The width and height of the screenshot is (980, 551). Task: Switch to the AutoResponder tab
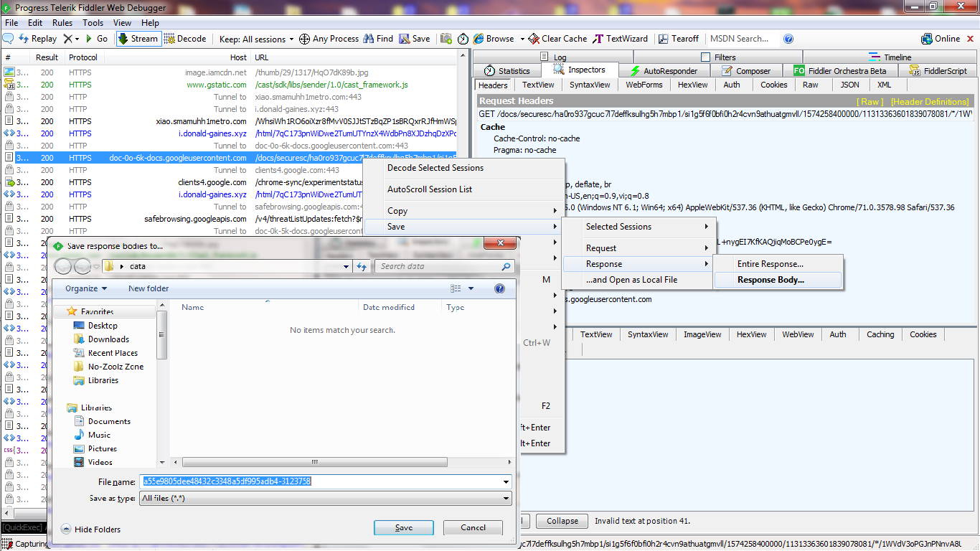coord(663,71)
